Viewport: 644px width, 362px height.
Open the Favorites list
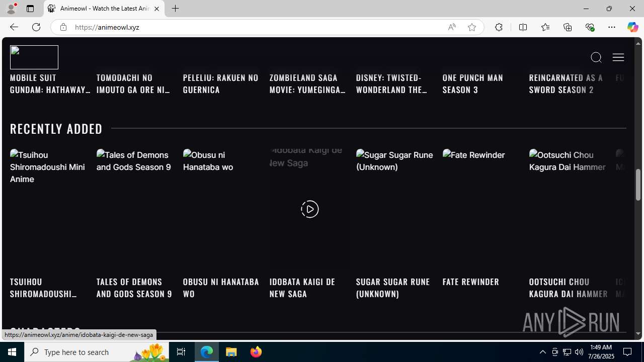click(x=545, y=27)
